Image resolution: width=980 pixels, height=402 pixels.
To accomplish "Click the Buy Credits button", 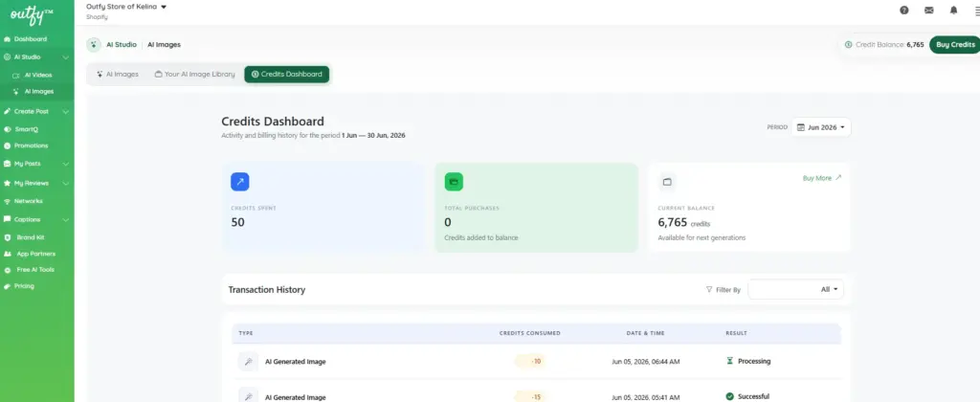I will click(955, 44).
